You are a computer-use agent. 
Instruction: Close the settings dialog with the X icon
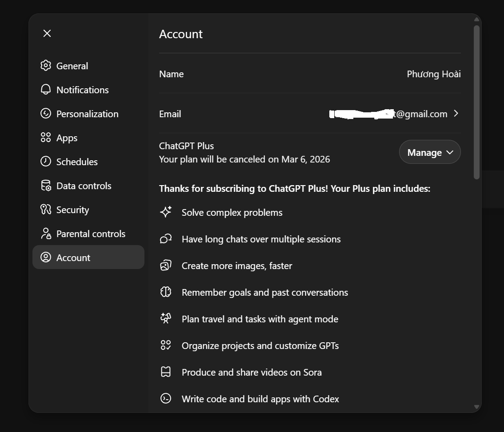47,33
